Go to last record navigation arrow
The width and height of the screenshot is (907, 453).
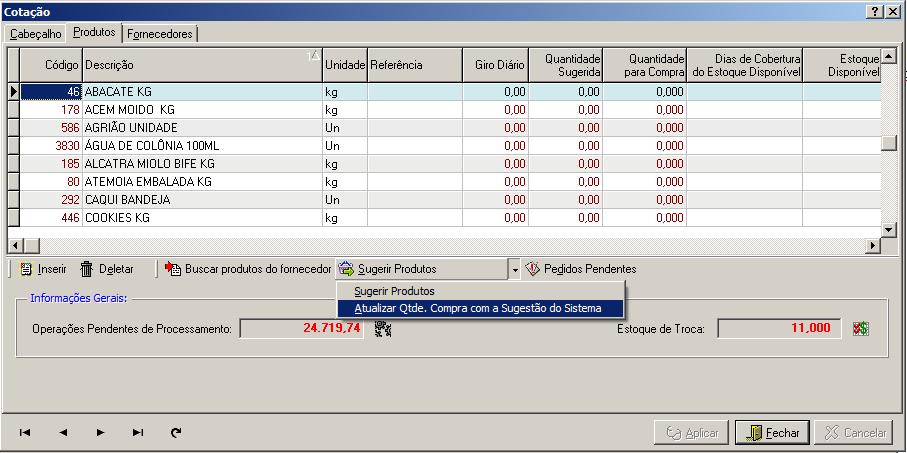(x=138, y=432)
